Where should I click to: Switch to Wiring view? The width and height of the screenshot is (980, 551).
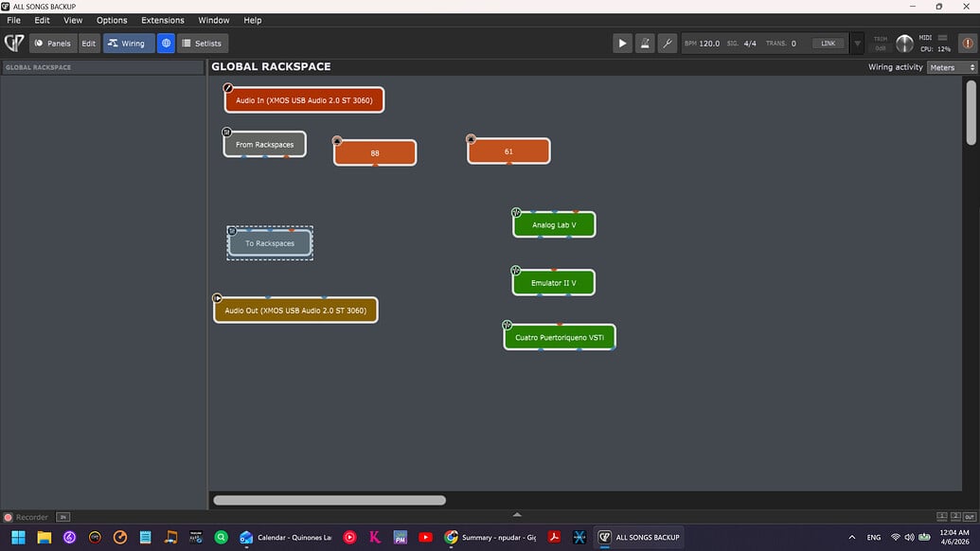tap(128, 43)
